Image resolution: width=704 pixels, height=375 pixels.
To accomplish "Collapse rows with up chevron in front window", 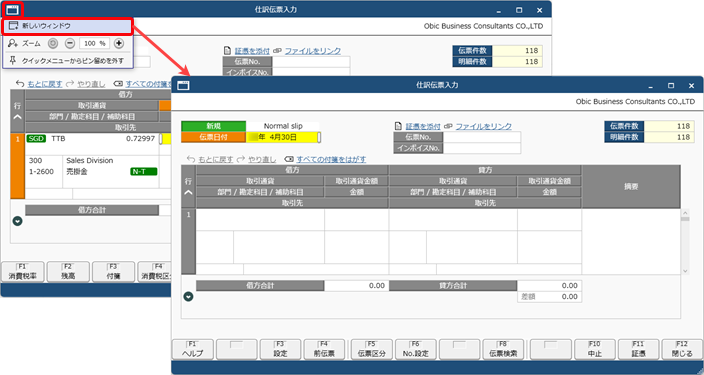I will pos(189,192).
